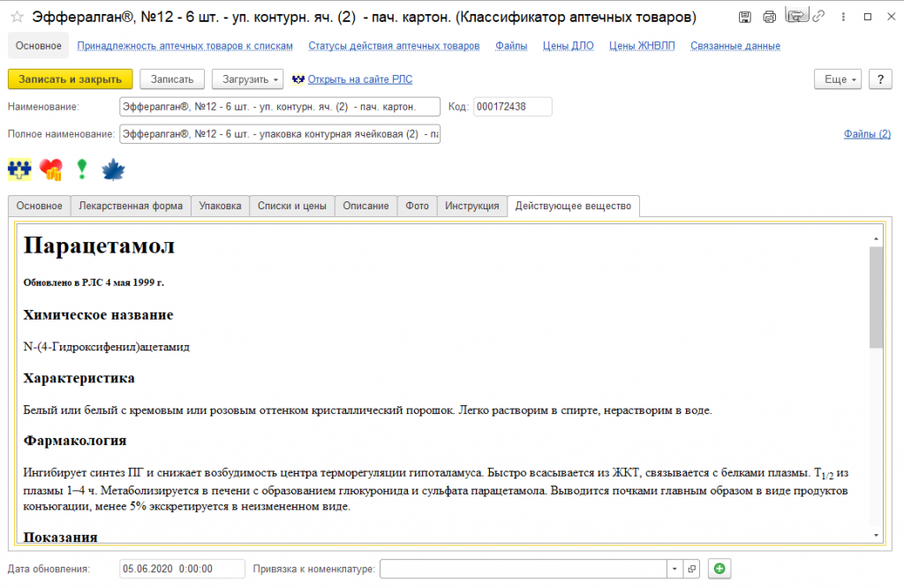The height and width of the screenshot is (588, 904).
Task: Click the Код field with 000172438
Action: pyautogui.click(x=513, y=107)
